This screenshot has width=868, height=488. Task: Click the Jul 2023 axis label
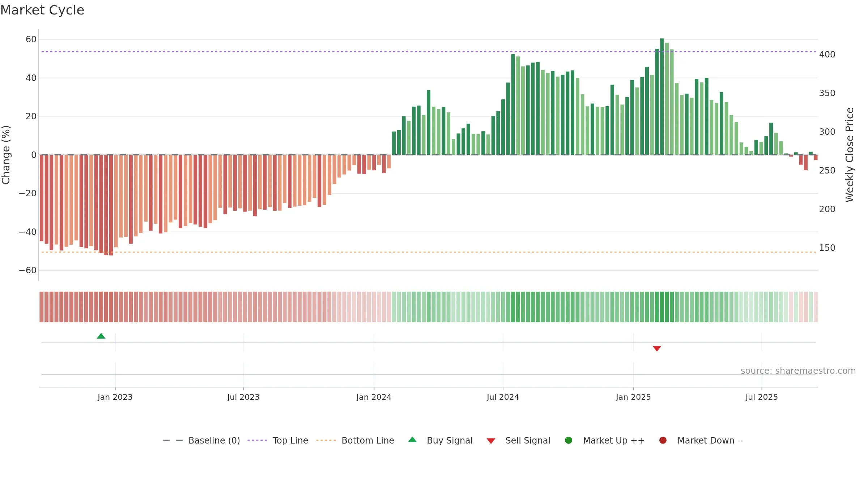243,397
